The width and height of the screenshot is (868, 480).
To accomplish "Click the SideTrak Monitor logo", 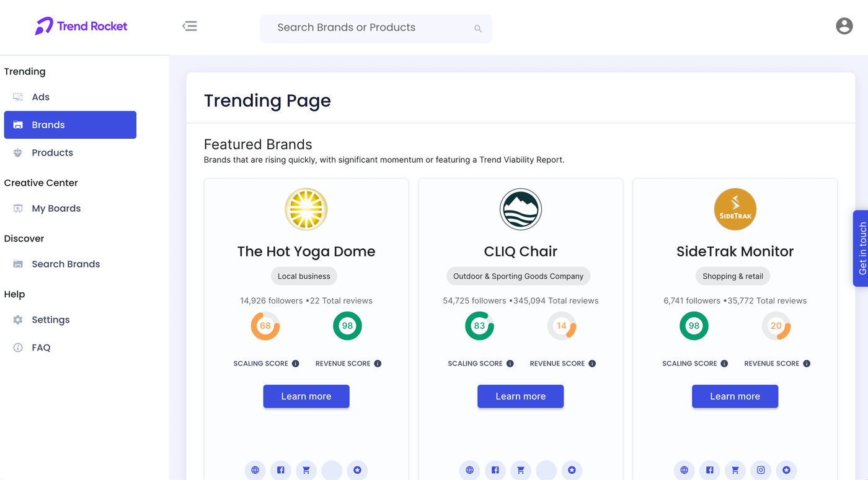I will click(x=735, y=209).
